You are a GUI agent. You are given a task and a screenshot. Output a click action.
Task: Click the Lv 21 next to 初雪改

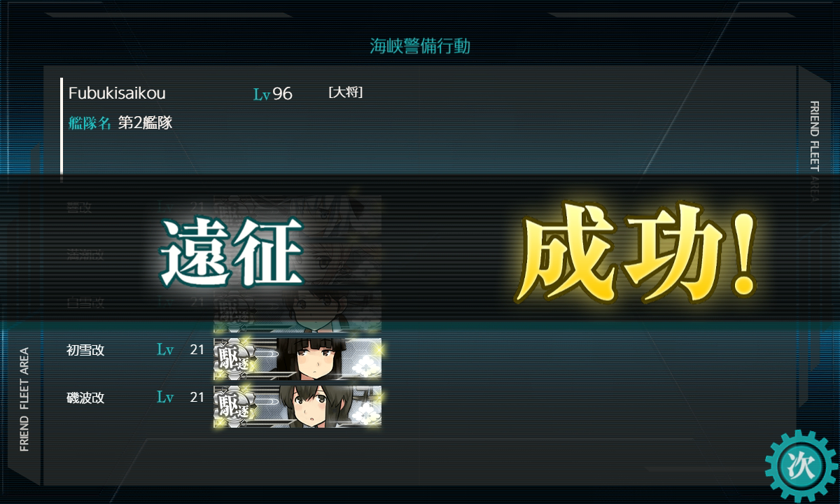(x=181, y=350)
